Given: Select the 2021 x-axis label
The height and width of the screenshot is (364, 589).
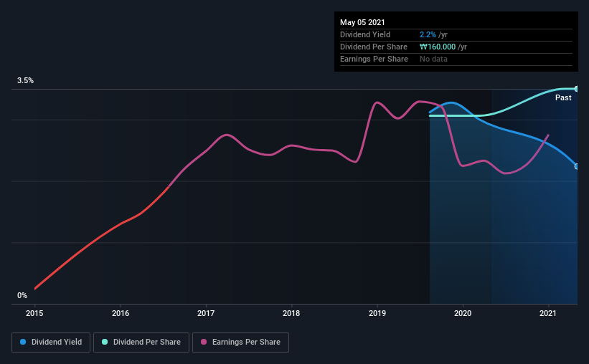Looking at the screenshot, I should [548, 313].
